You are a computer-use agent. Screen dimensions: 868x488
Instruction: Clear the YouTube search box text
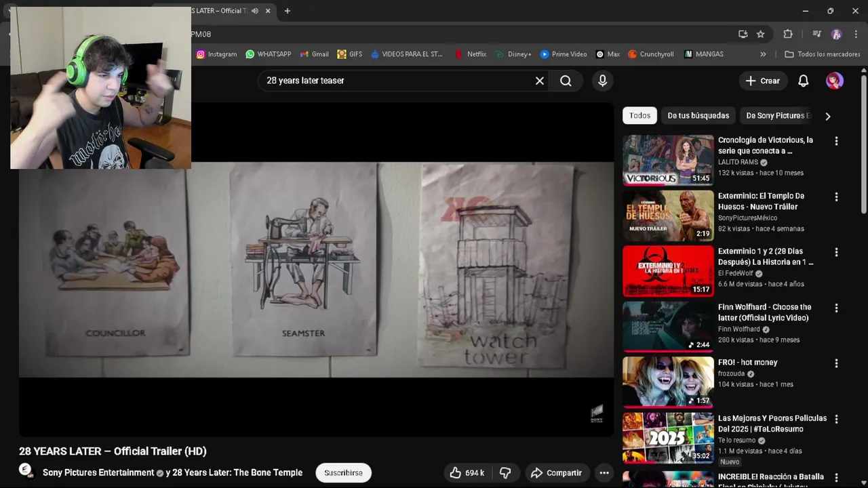coord(540,81)
